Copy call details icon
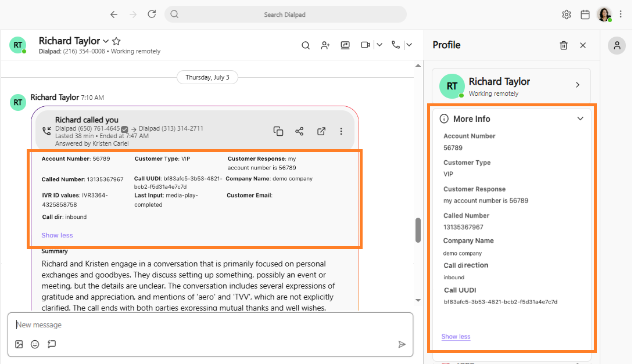Viewport: 634px width, 364px height. (x=278, y=131)
